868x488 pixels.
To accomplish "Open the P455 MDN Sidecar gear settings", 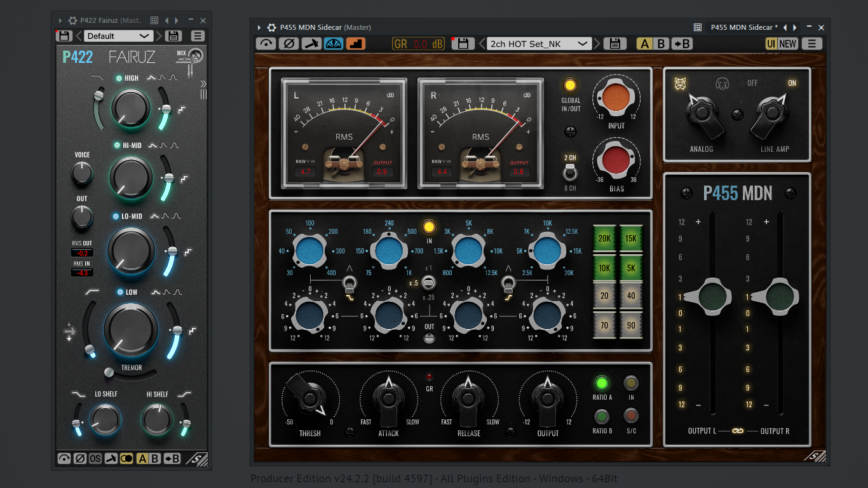I will (271, 27).
